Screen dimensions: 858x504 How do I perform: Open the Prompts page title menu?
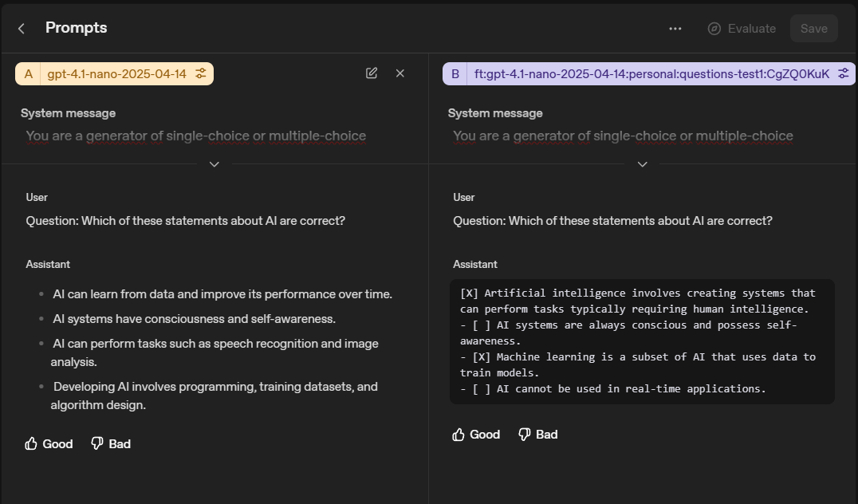[76, 28]
